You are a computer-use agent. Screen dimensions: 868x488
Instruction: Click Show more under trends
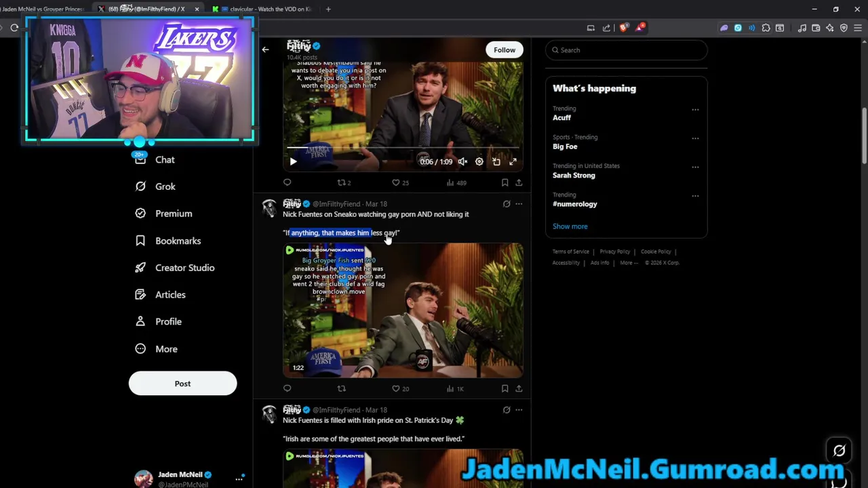[570, 226]
